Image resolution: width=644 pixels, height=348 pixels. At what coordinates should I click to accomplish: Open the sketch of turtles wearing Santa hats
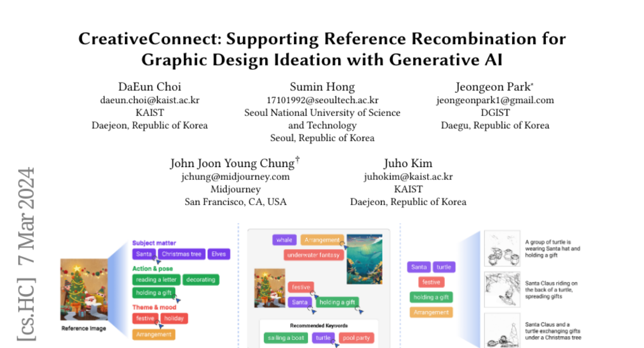[502, 249]
